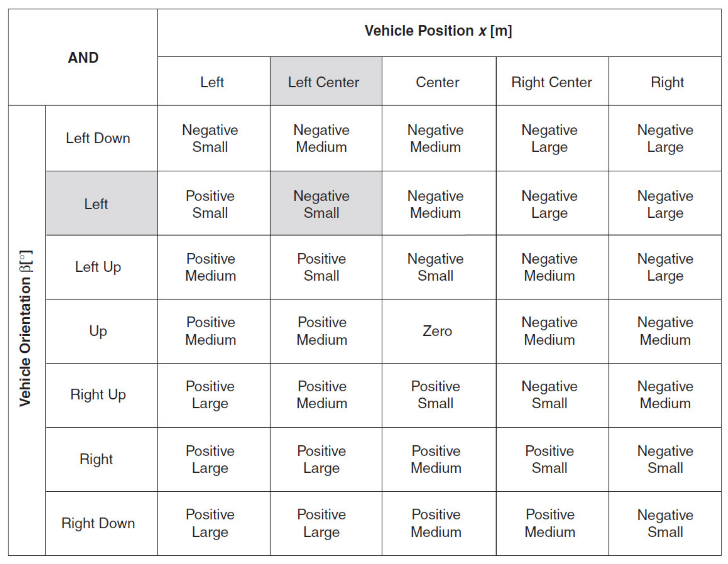Click the "Vehicle Position x [m]" heading
The image size is (728, 564).
click(438, 31)
